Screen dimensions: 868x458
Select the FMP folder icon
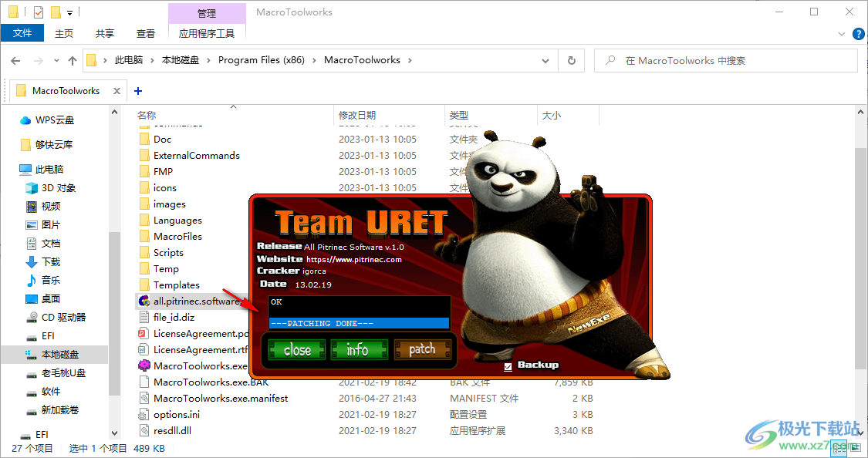144,171
